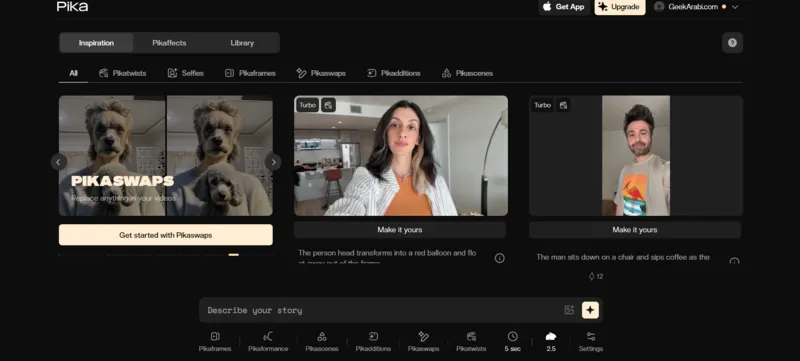Screen dimensions: 800x361
Task: Open the Settings sliders icon
Action: [x=591, y=342]
